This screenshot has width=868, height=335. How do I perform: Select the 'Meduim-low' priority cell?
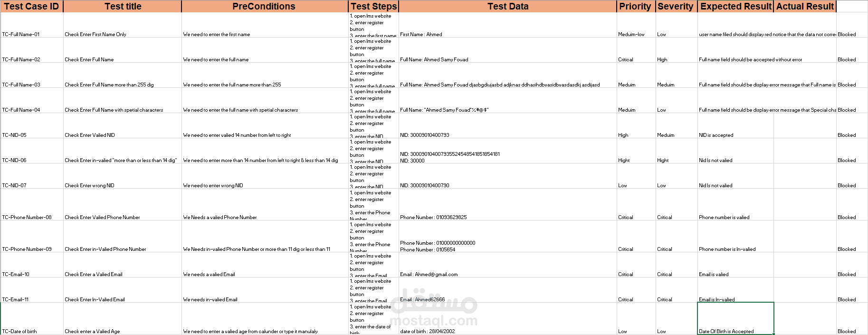coord(636,25)
